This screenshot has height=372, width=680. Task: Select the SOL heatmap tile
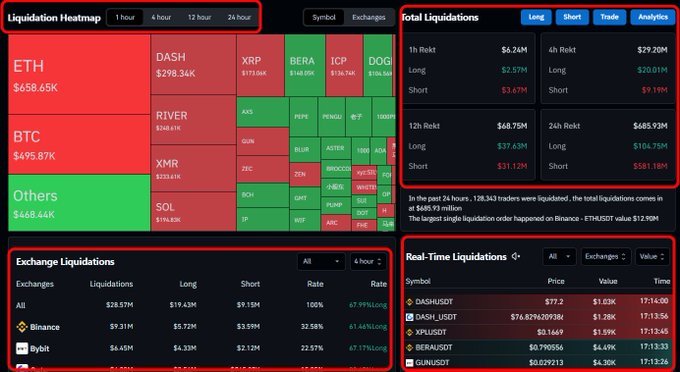pos(193,211)
